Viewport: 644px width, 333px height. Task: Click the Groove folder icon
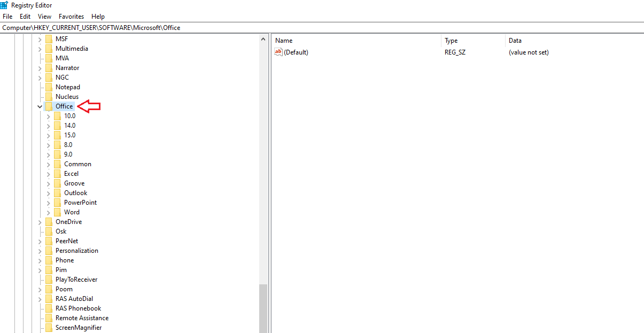(58, 183)
